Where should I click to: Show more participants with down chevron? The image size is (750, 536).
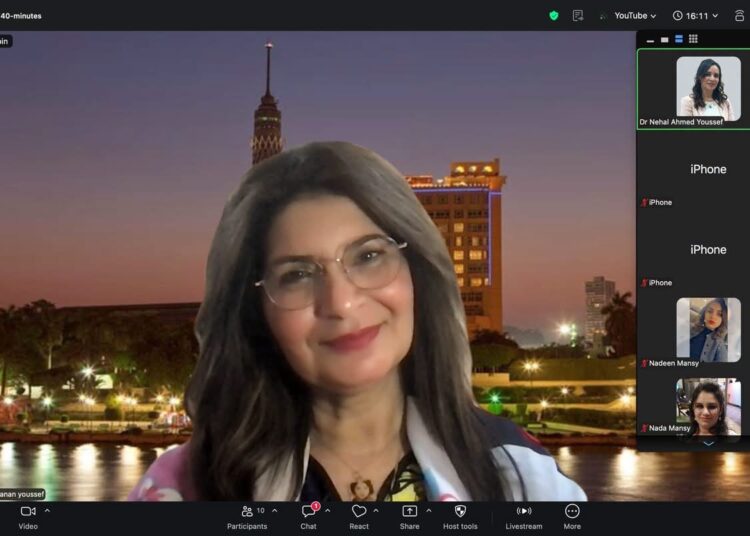pos(708,444)
